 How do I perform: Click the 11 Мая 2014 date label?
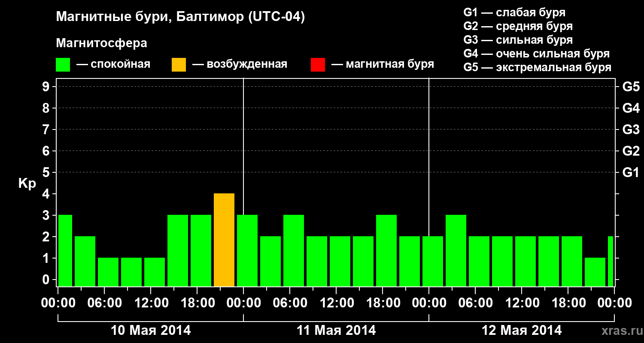pyautogui.click(x=336, y=331)
